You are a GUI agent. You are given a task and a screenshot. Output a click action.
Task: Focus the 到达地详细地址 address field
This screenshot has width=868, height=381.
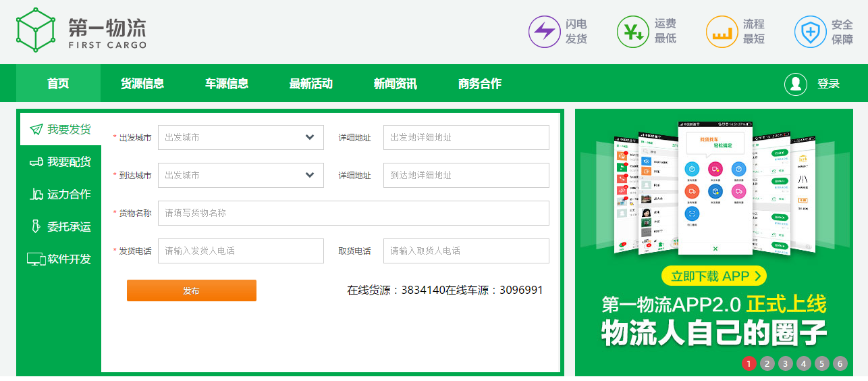click(x=466, y=175)
